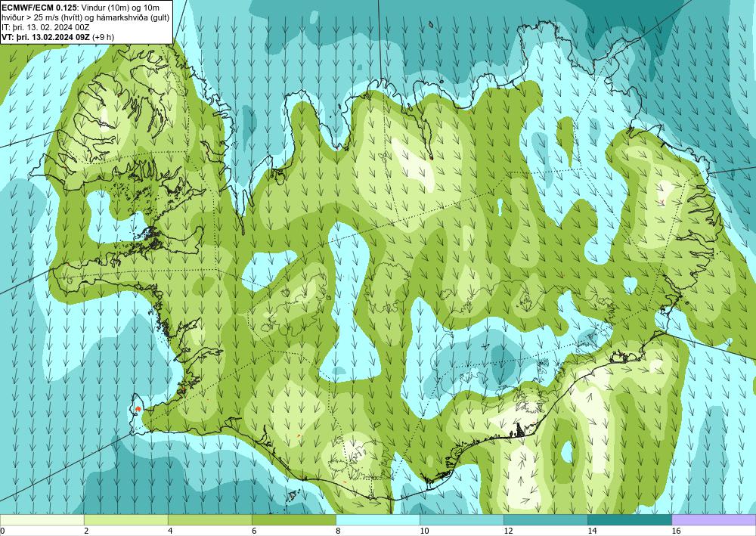Click the dark teal 14–16 legend swatch
The height and width of the screenshot is (536, 756).
click(629, 520)
